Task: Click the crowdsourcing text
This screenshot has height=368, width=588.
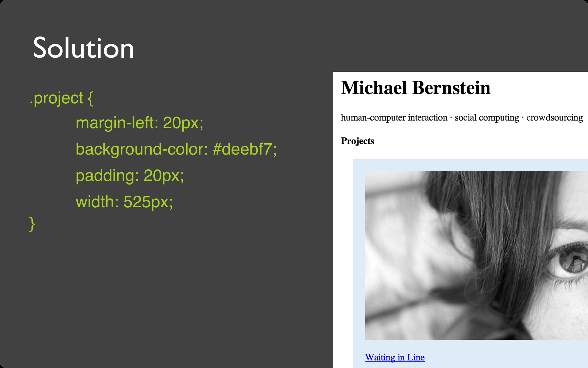Action: tap(555, 118)
